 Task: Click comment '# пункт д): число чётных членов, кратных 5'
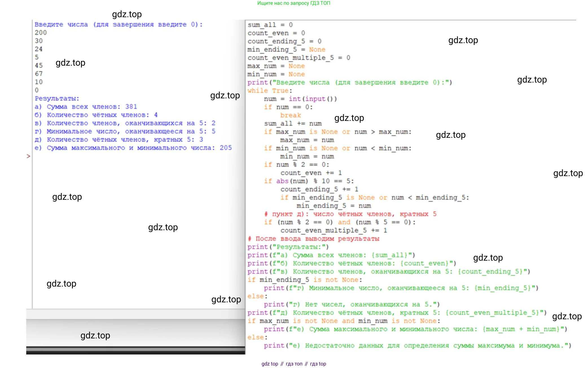[350, 214]
